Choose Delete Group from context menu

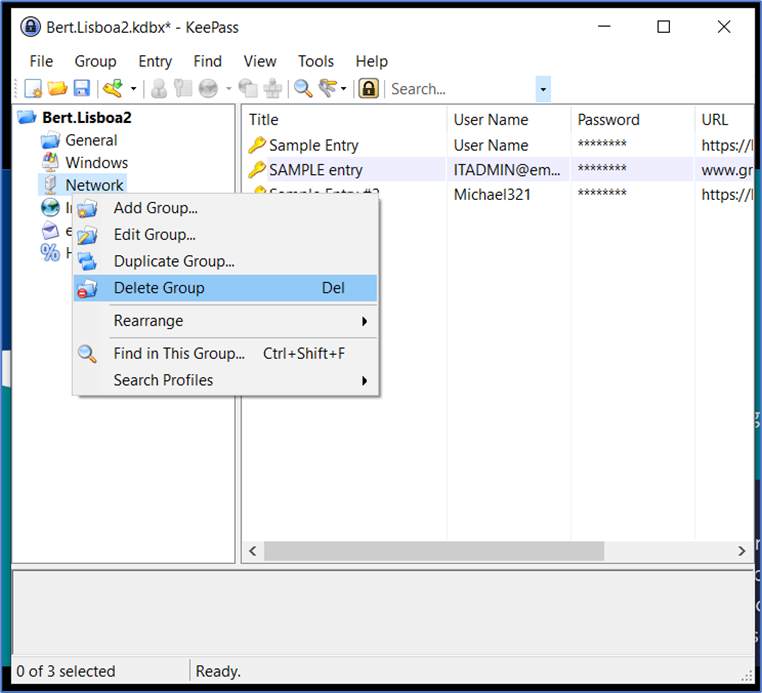[225, 288]
